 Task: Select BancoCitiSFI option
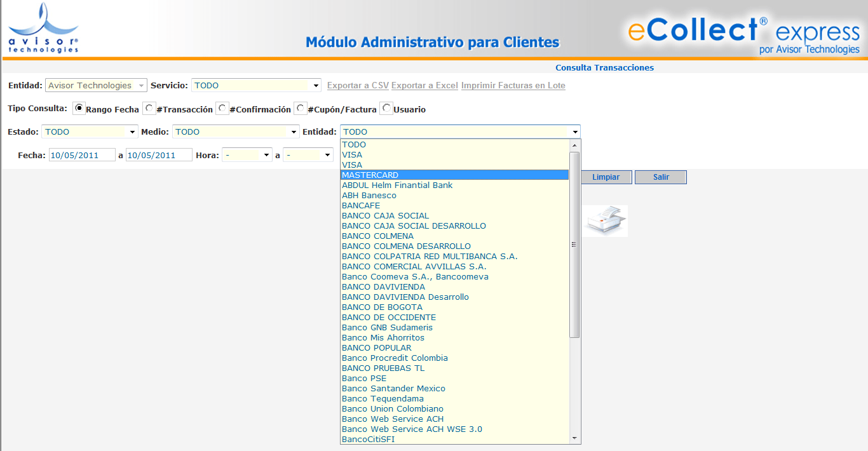tap(455, 439)
